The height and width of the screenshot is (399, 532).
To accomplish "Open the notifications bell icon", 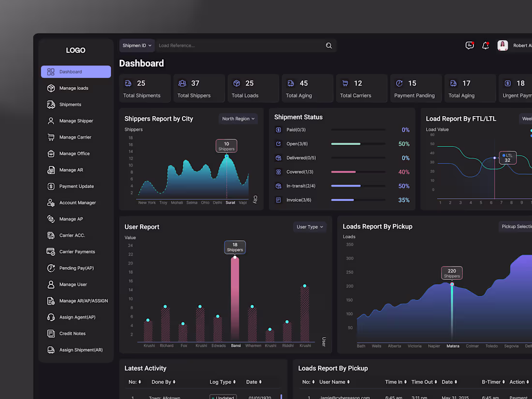I will pyautogui.click(x=486, y=45).
